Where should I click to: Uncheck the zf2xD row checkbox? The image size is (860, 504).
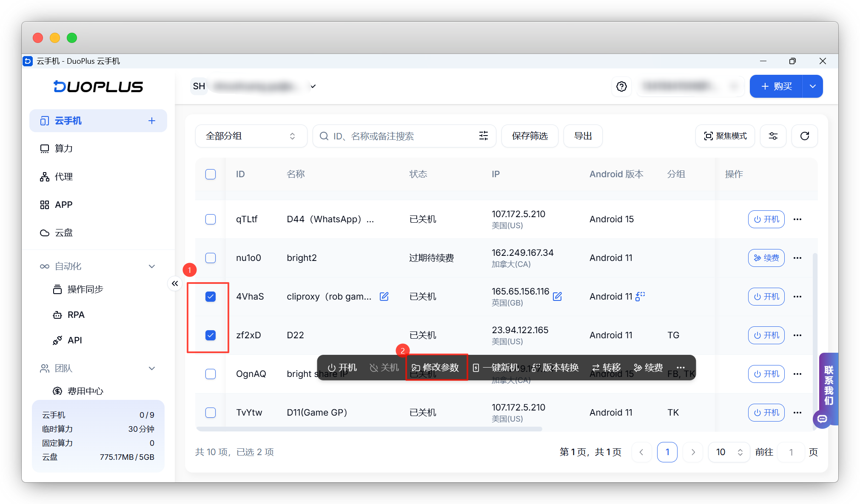pyautogui.click(x=211, y=335)
